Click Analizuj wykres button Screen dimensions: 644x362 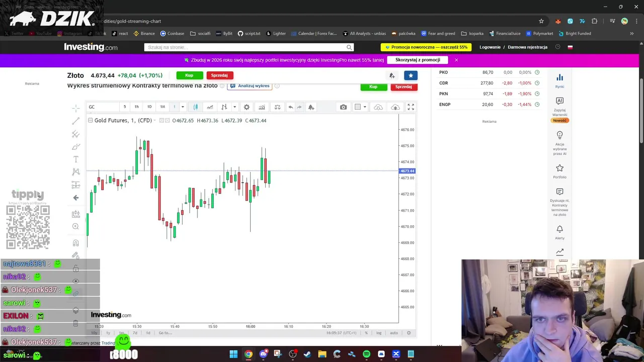click(250, 86)
